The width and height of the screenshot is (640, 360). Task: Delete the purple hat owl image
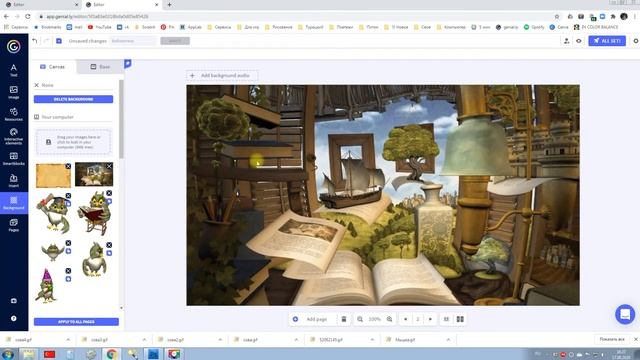pyautogui.click(x=68, y=271)
